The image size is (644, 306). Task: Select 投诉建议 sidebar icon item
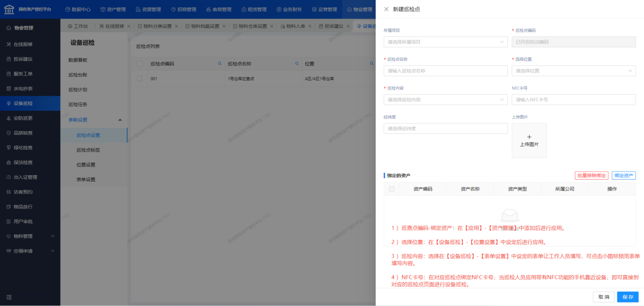tap(30, 59)
